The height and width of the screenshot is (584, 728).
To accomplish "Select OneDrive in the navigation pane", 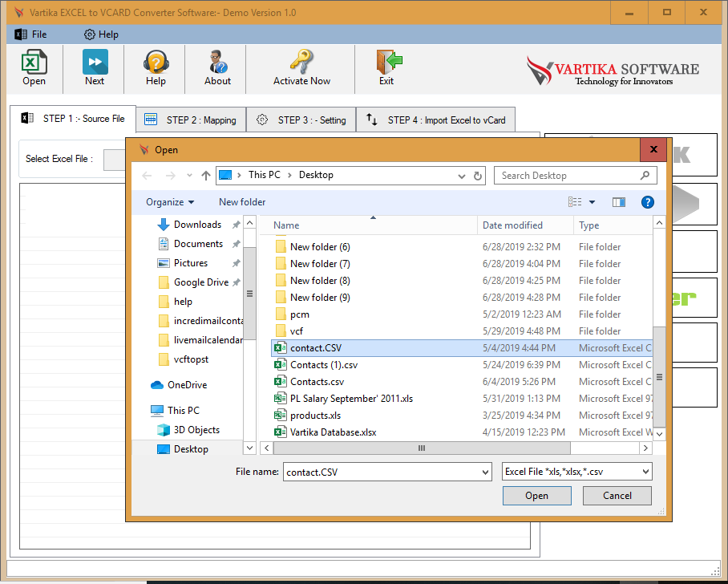I will (x=179, y=385).
